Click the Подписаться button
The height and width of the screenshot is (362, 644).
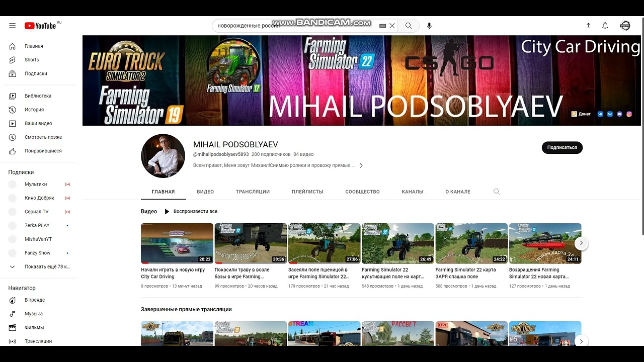[562, 147]
